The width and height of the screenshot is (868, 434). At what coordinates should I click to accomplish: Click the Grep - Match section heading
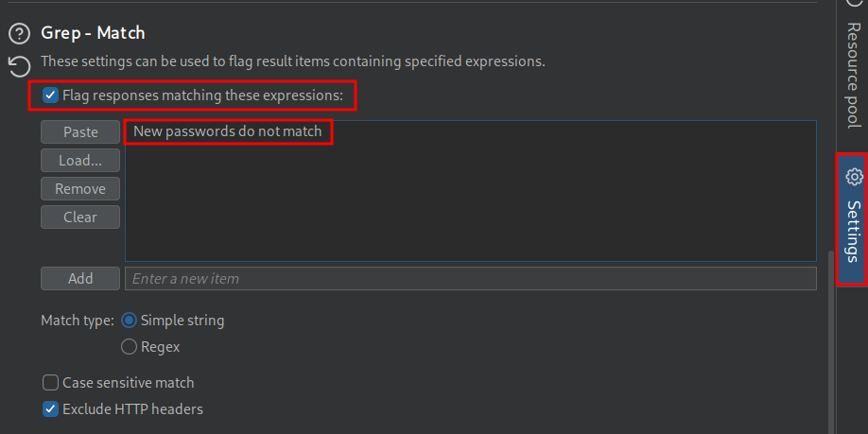[93, 33]
